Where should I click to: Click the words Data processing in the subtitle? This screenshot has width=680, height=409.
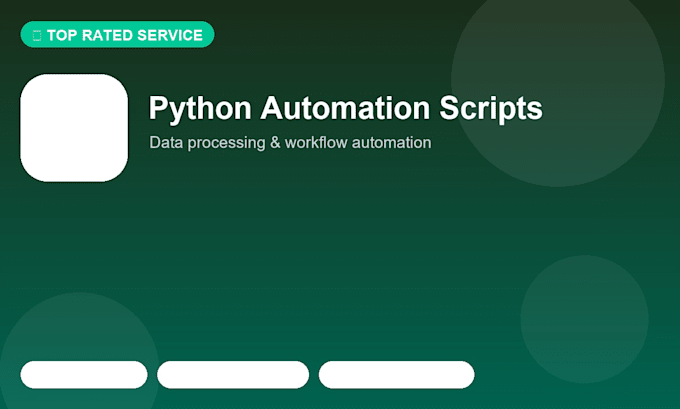pos(207,143)
